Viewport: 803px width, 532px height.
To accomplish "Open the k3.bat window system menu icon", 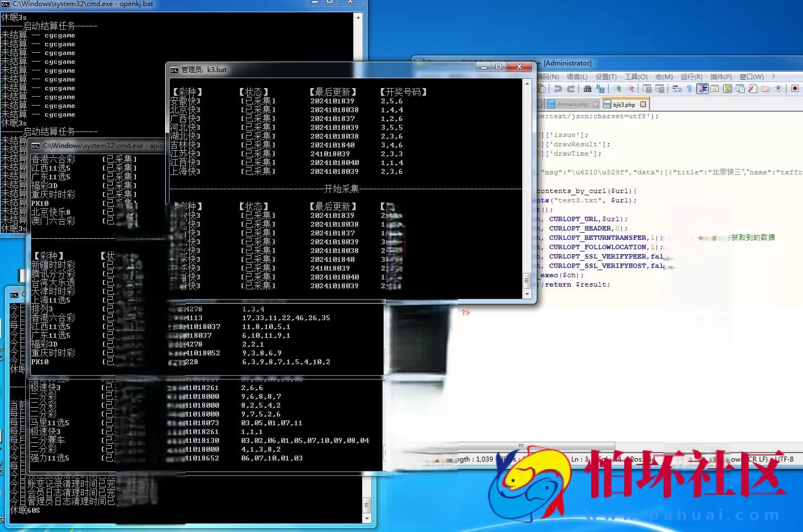I will coord(174,70).
